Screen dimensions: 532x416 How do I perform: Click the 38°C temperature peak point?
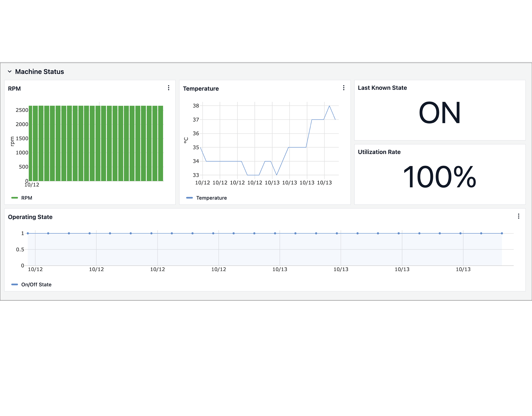329,106
